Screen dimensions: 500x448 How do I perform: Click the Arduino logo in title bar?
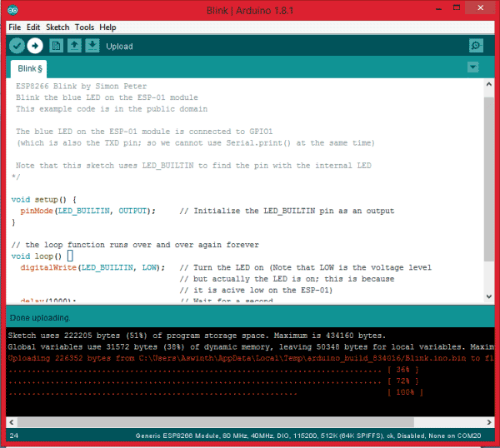click(12, 10)
